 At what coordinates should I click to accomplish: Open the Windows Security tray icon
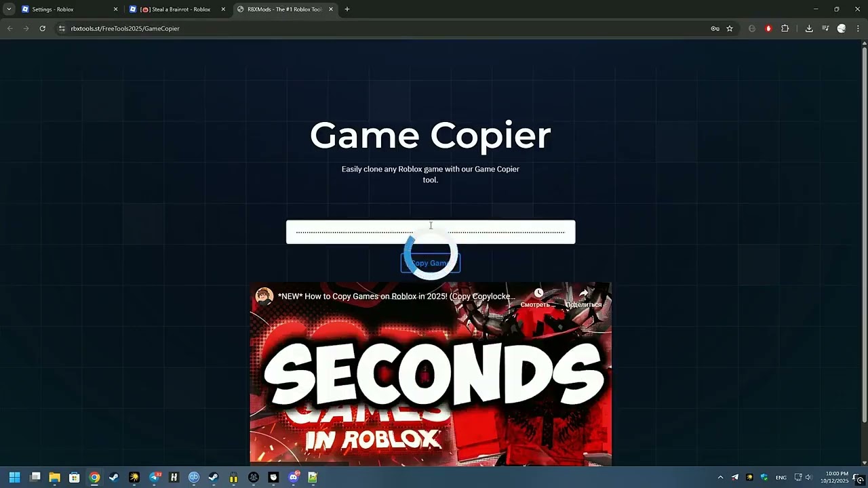coord(764,477)
